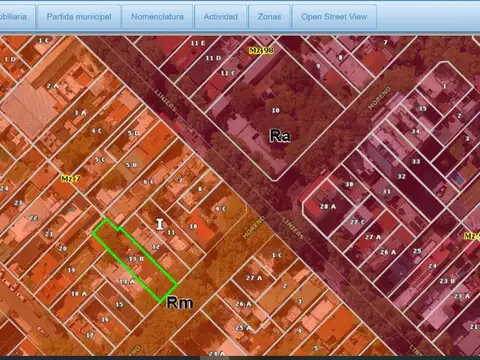The width and height of the screenshot is (480, 360).
Task: Click parcel 4 C
Action: click(x=97, y=131)
